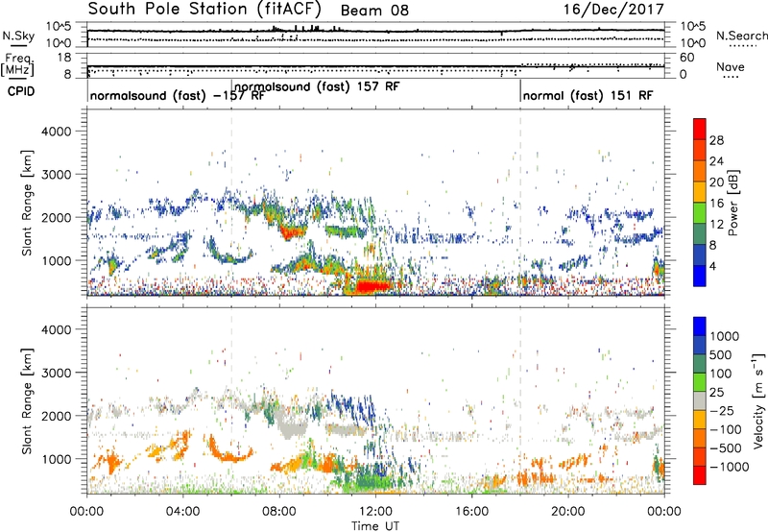Click the 'Velocity [m s-1]' colorbar title
768x532 pixels.
pyautogui.click(x=758, y=400)
